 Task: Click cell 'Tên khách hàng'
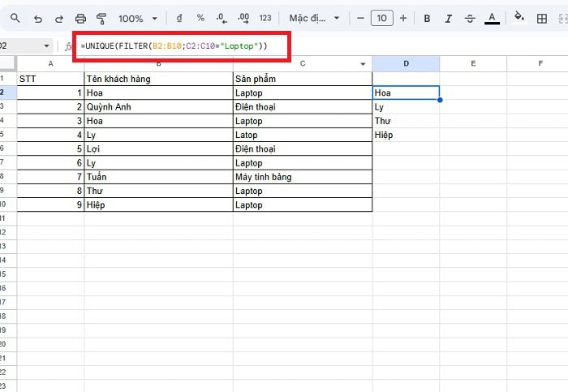[159, 79]
